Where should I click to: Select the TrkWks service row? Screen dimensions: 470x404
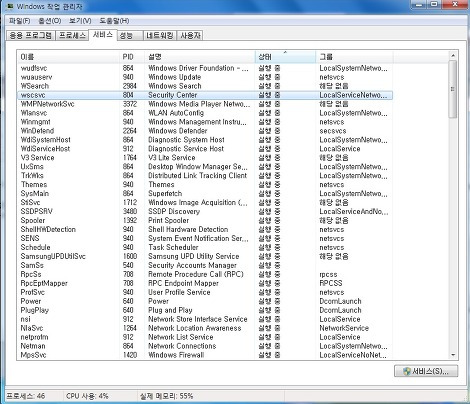pos(205,176)
